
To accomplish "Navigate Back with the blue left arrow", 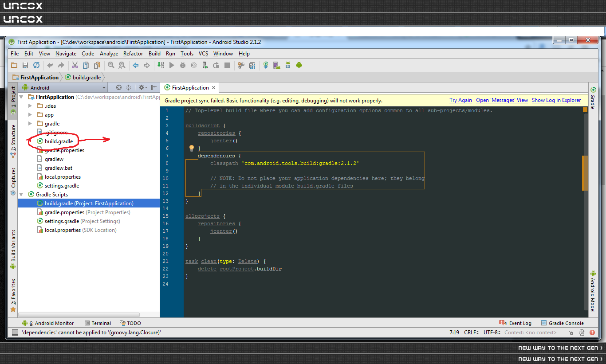I will click(x=136, y=65).
